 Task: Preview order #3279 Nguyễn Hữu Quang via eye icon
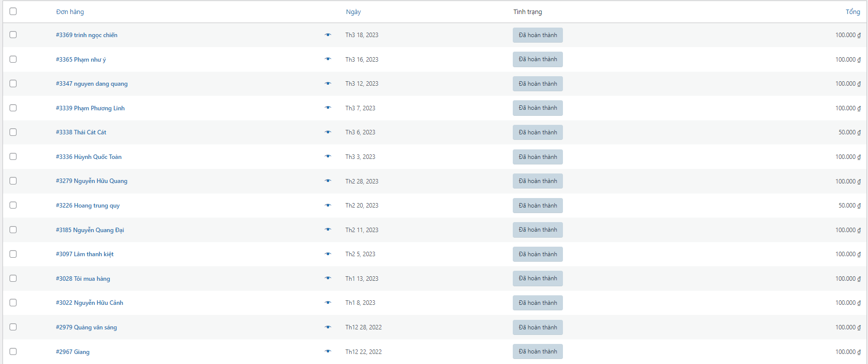pyautogui.click(x=328, y=181)
